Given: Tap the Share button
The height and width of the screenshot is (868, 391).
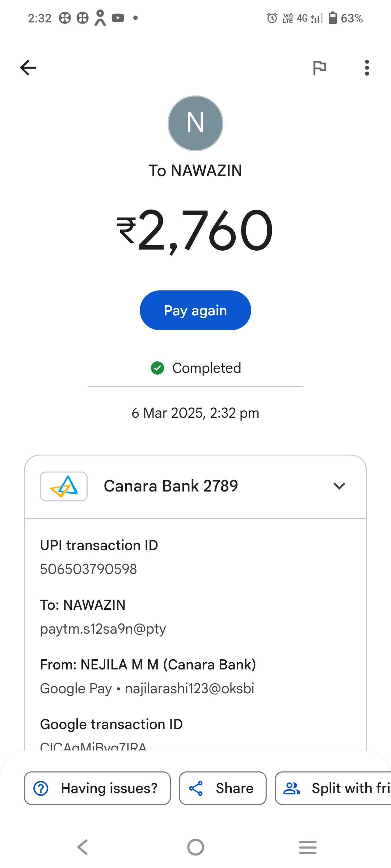Looking at the screenshot, I should pos(223,788).
